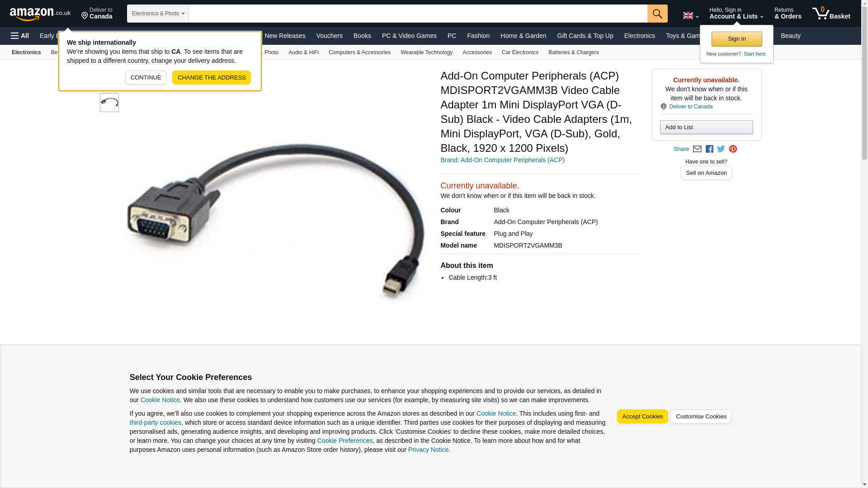Open the basket cart icon
Viewport: 868px width, 488px height.
coord(831,13)
